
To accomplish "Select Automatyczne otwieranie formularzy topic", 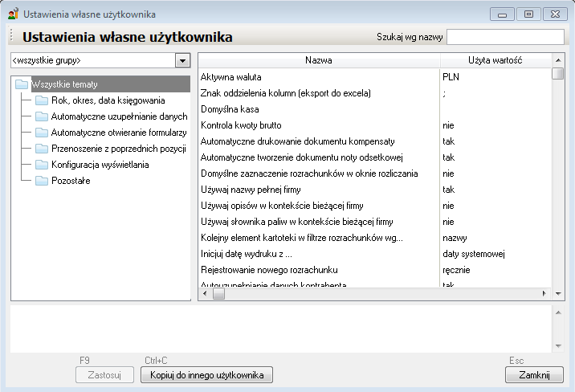I will coord(119,133).
